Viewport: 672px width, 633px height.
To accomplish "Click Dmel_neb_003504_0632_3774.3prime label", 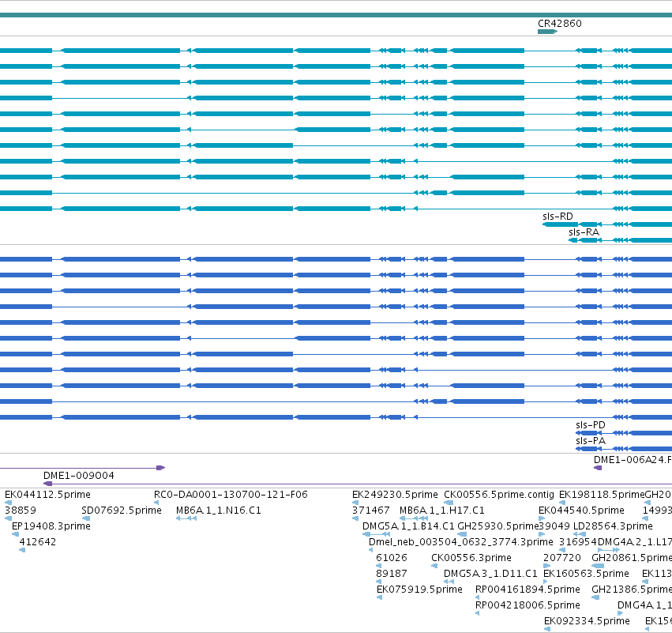I will click(x=460, y=542).
